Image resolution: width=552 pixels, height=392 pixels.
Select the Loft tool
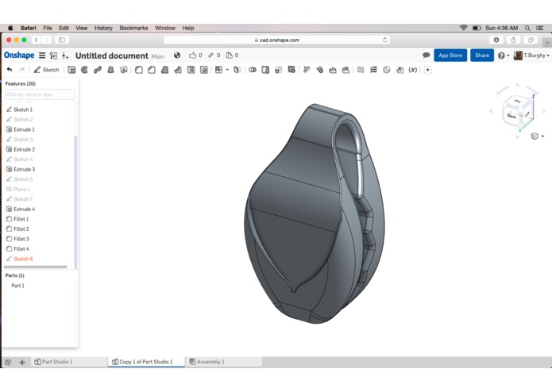[x=110, y=70]
